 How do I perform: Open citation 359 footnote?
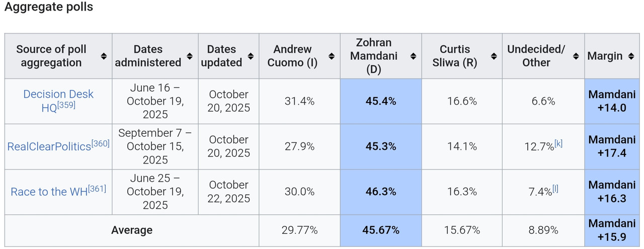[x=66, y=105]
